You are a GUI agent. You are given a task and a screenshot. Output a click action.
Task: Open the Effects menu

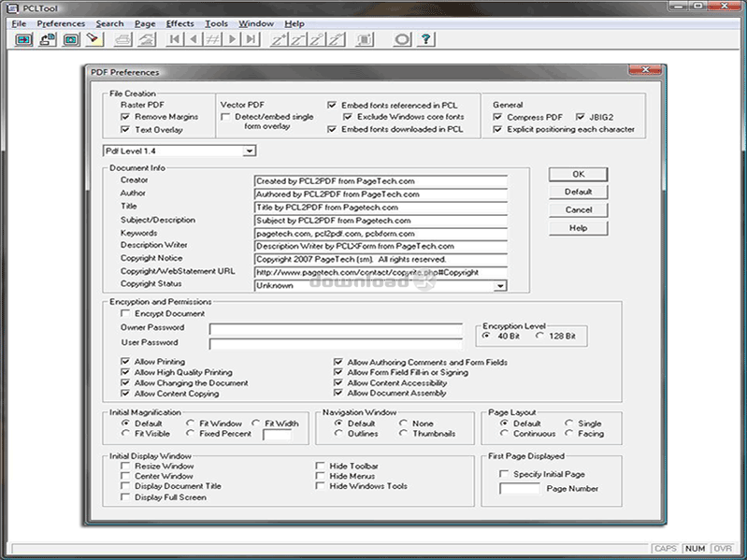(180, 23)
